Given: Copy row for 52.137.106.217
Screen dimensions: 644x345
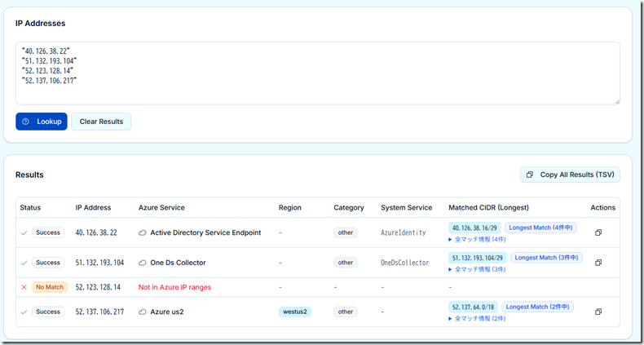Looking at the screenshot, I should 598,312.
